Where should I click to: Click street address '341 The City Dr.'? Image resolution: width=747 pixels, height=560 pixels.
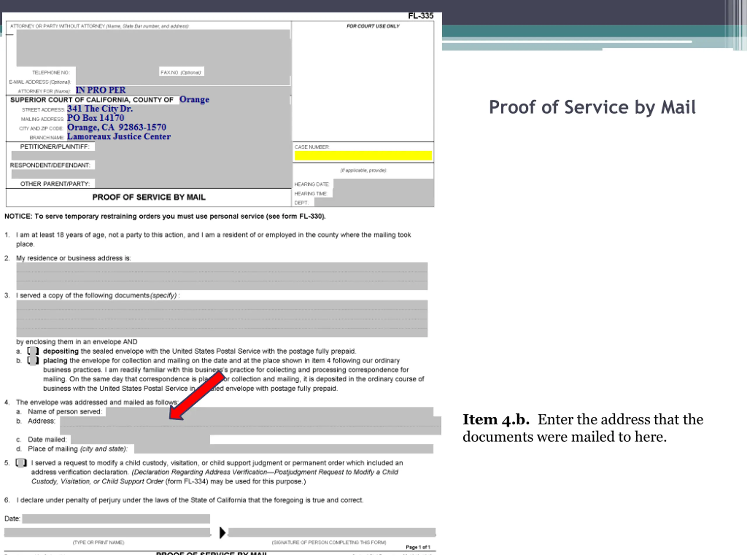(100, 109)
